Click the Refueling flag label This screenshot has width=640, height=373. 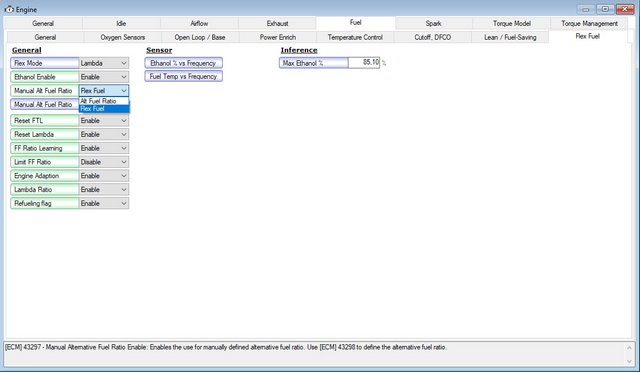pyautogui.click(x=44, y=203)
